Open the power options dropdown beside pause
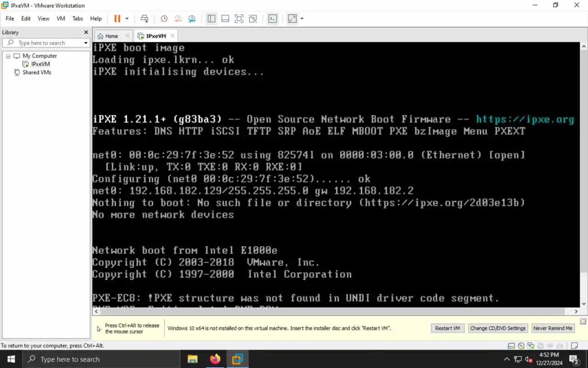 (127, 19)
